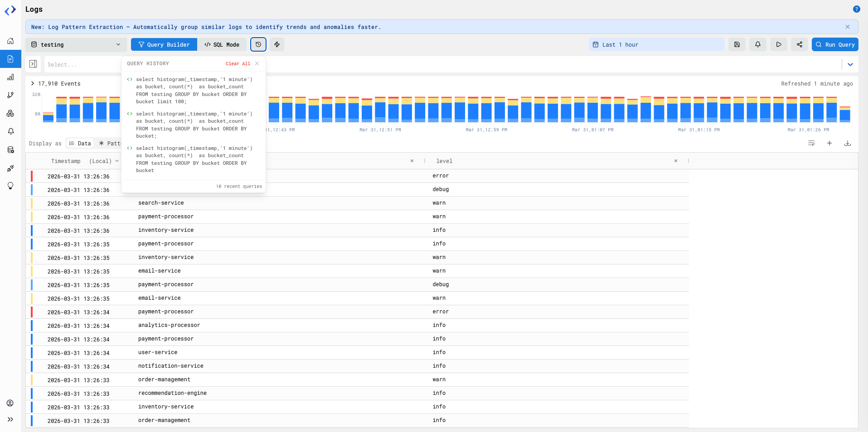Open the query history clock icon
This screenshot has width=868, height=432.
pos(258,44)
